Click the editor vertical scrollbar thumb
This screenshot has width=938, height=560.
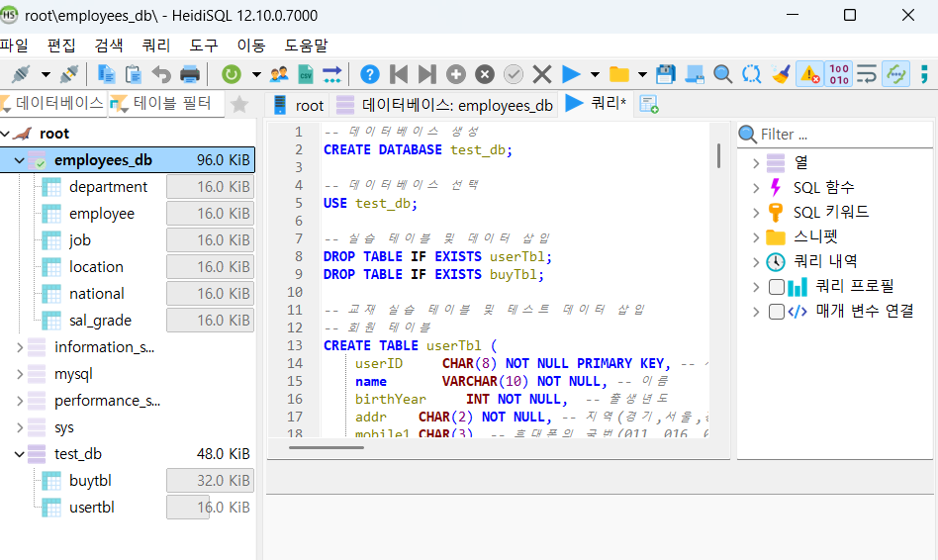pyautogui.click(x=718, y=155)
